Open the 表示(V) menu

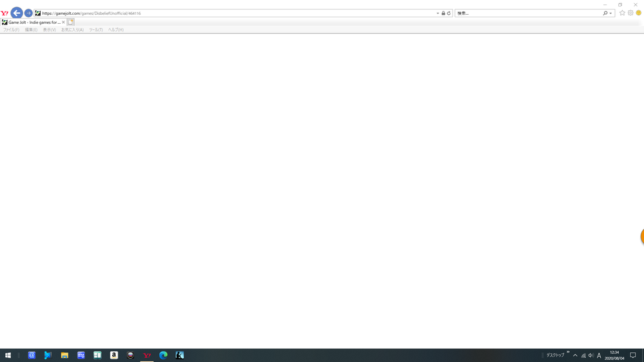click(49, 30)
